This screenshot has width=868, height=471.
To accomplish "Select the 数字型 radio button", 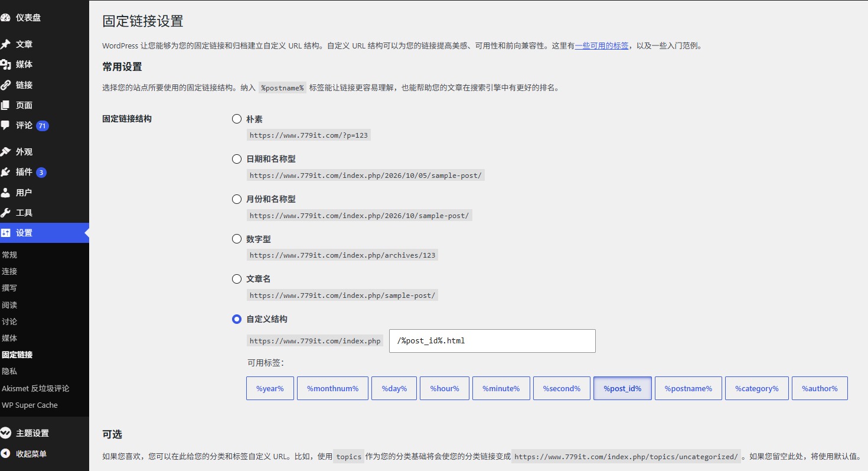I will click(x=237, y=239).
